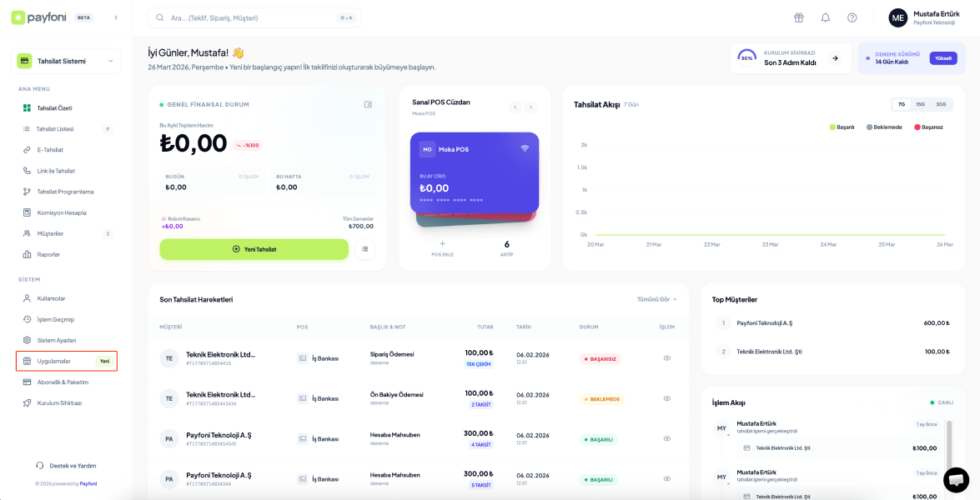Click the 50% setup progress ring
The image size is (980, 500).
746,58
